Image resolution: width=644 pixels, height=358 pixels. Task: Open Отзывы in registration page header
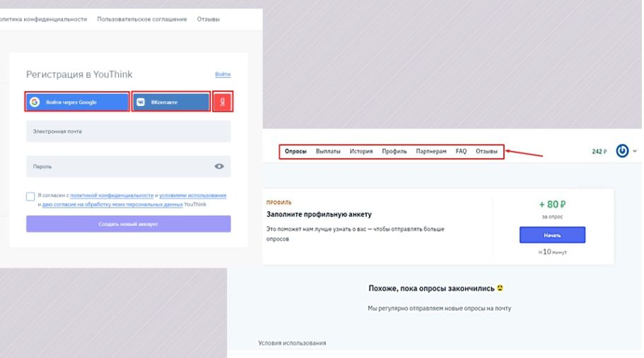pos(209,19)
